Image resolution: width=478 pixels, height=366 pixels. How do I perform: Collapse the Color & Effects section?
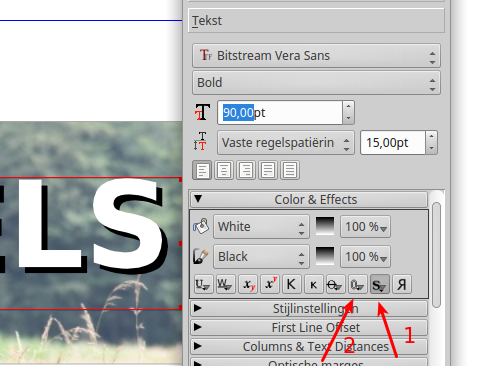click(309, 200)
